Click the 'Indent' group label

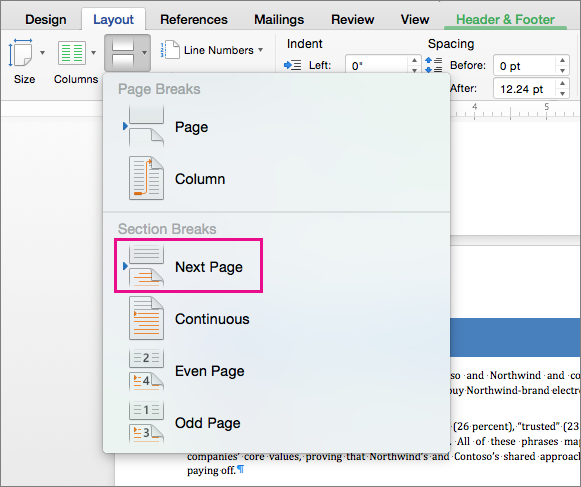coord(304,44)
